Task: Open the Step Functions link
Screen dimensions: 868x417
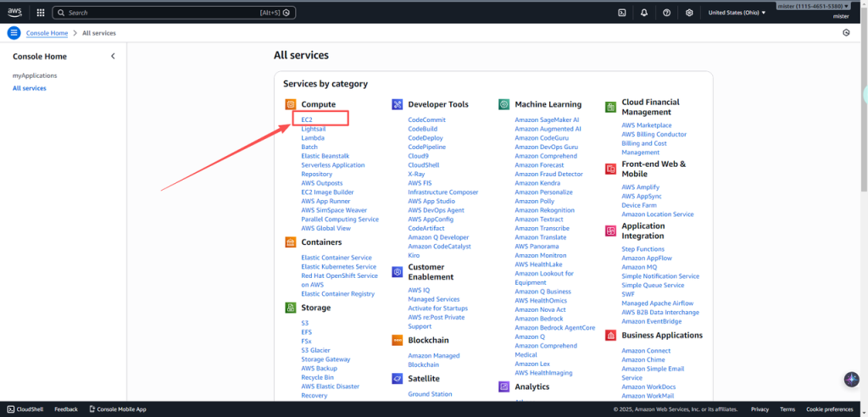Action: (x=643, y=249)
